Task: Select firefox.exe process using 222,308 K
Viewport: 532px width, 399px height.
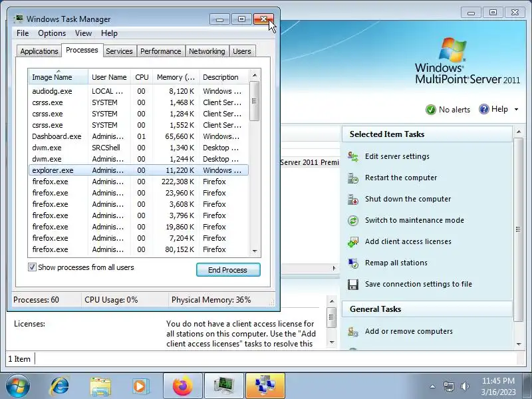Action: coord(139,182)
